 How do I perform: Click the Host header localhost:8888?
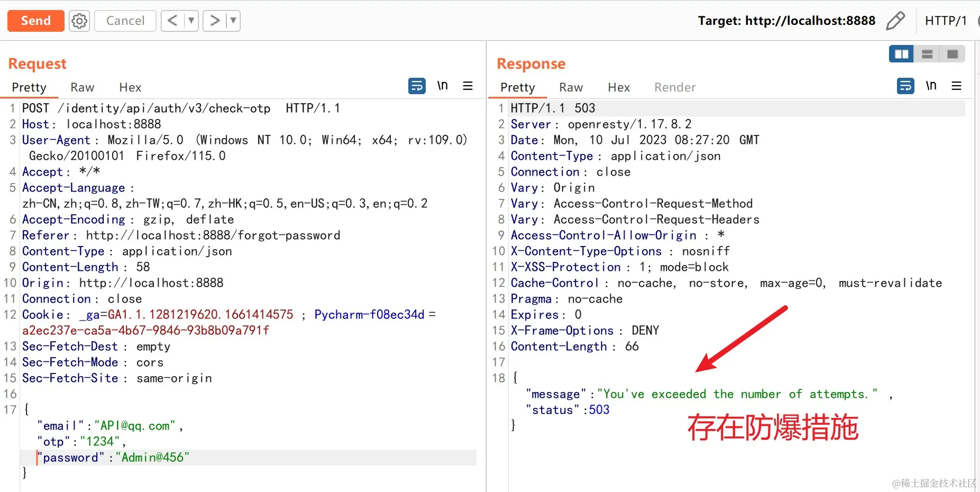pyautogui.click(x=91, y=124)
